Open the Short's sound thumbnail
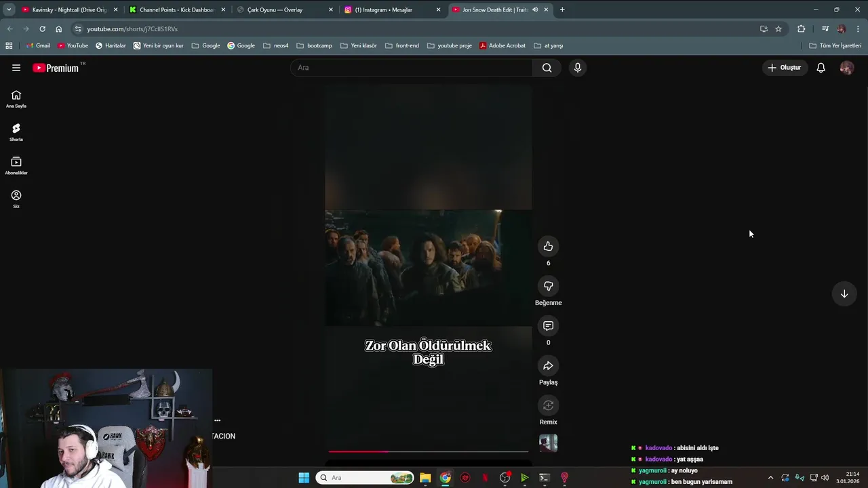Viewport: 868px width, 488px height. coord(548,443)
